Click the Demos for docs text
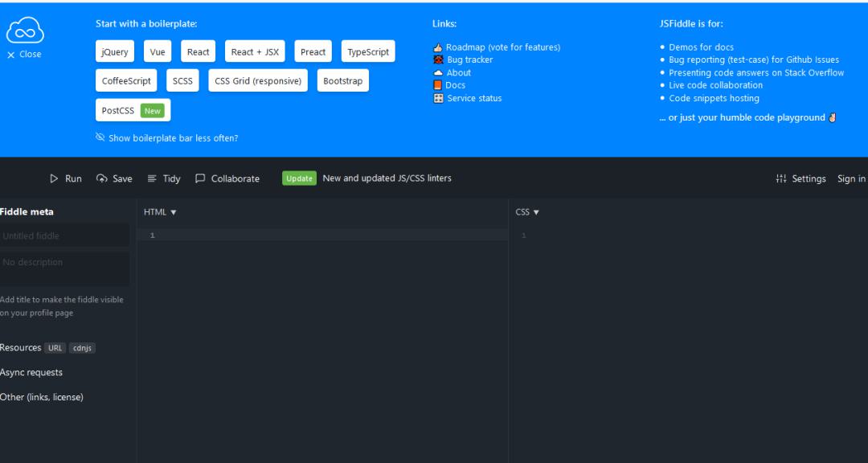 click(701, 47)
